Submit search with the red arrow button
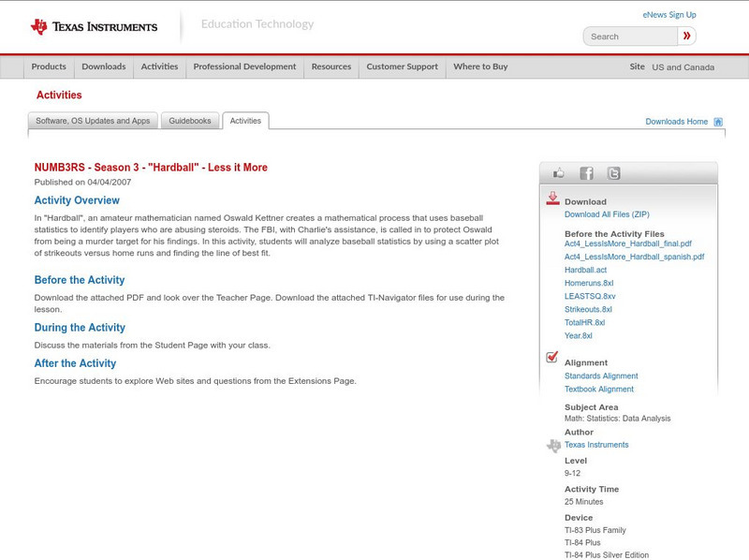Viewport: 749px width, 560px height. coord(687,36)
